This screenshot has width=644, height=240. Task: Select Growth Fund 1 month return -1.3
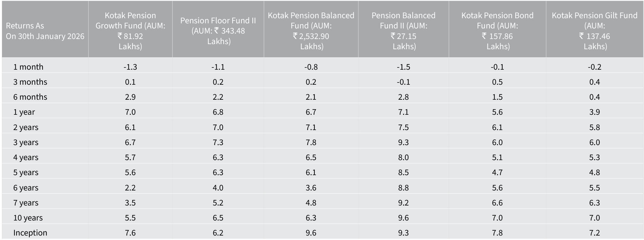pos(130,67)
